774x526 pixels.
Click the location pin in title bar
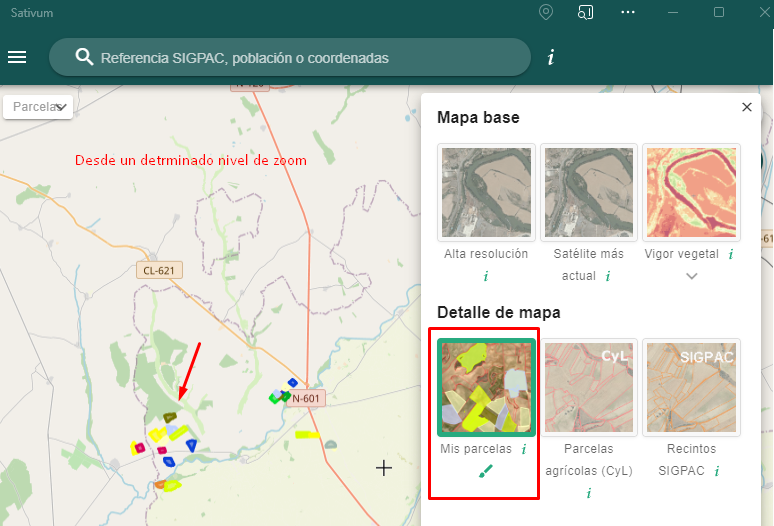(x=545, y=12)
